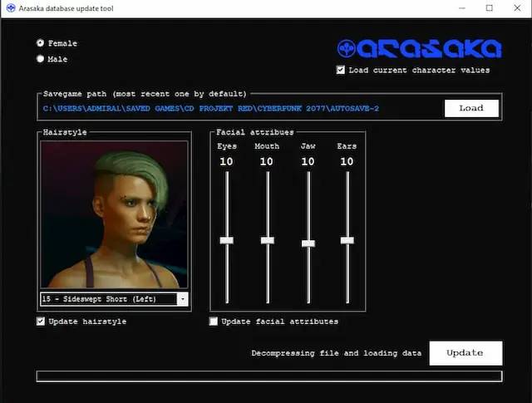This screenshot has width=532, height=403.
Task: Click the Sideswept Short hairstyle combo box
Action: (114, 299)
